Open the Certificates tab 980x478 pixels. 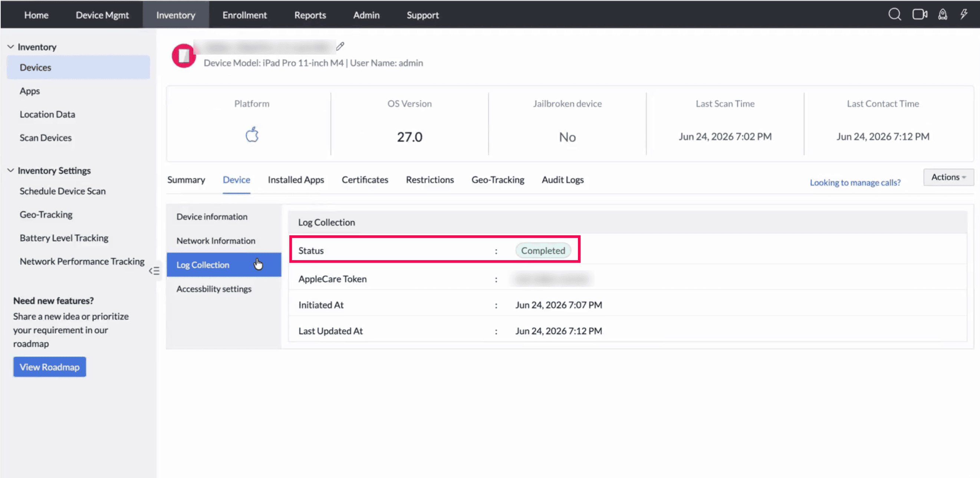365,180
